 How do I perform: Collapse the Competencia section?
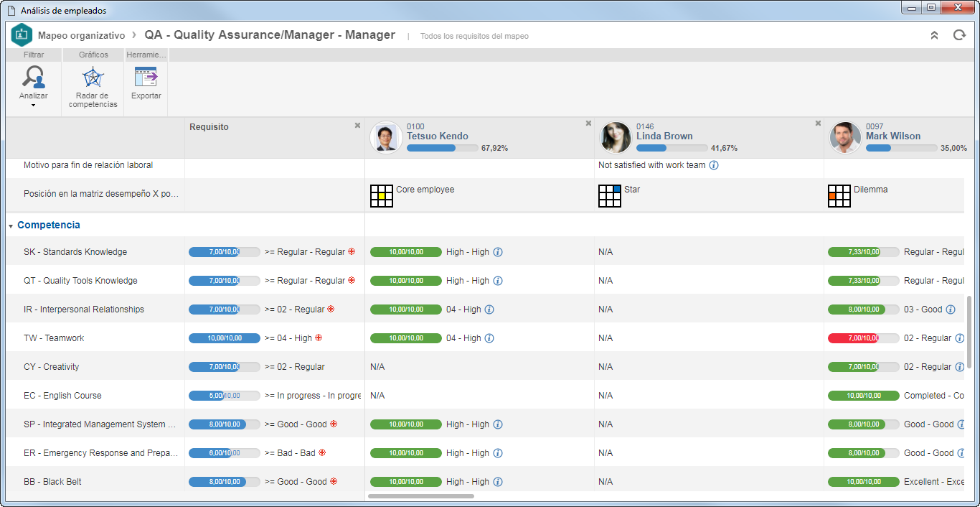pyautogui.click(x=11, y=225)
